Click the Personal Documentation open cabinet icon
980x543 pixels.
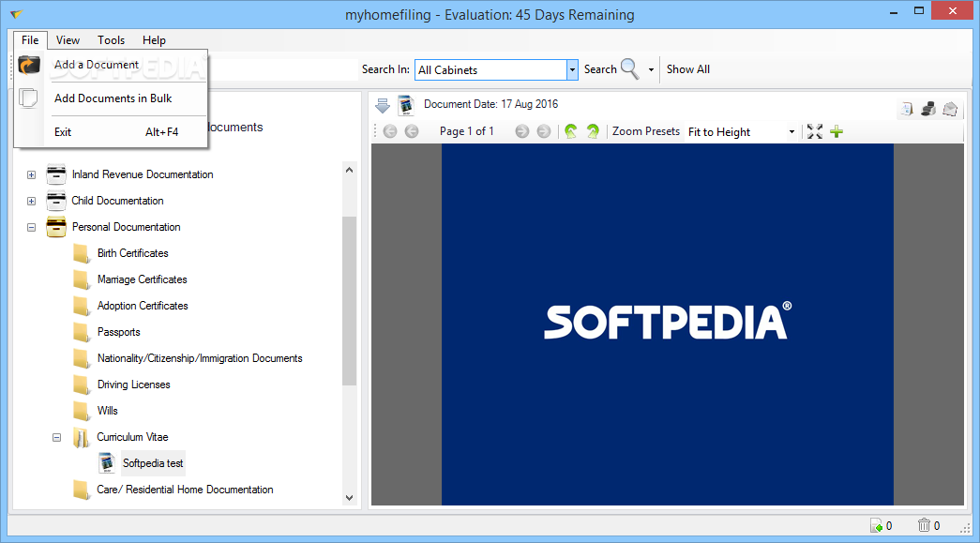56,227
